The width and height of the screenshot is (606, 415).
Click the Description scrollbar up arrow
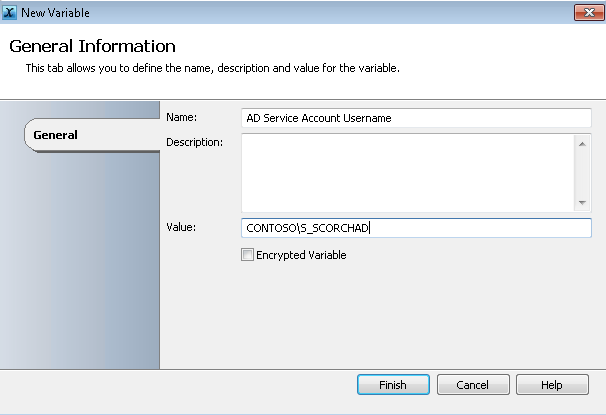(x=582, y=144)
